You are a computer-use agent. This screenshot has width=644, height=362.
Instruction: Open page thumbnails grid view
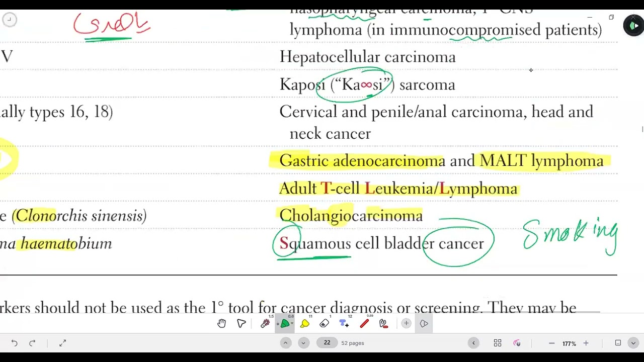tap(498, 343)
